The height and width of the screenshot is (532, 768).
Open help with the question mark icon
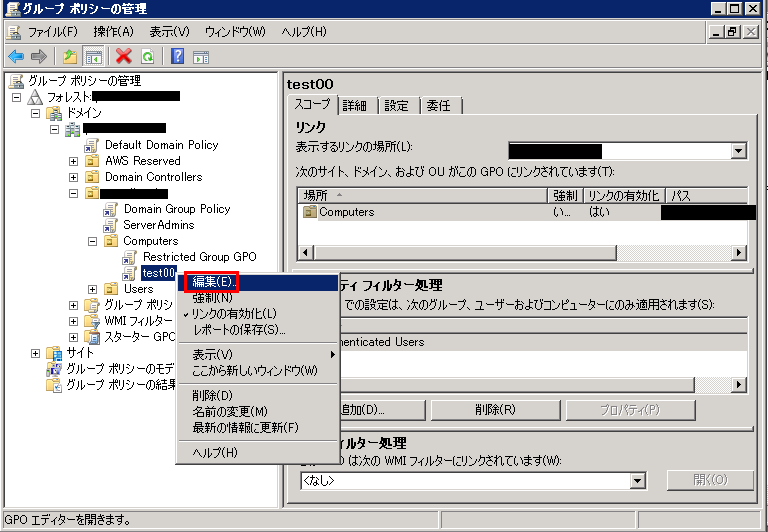(177, 57)
